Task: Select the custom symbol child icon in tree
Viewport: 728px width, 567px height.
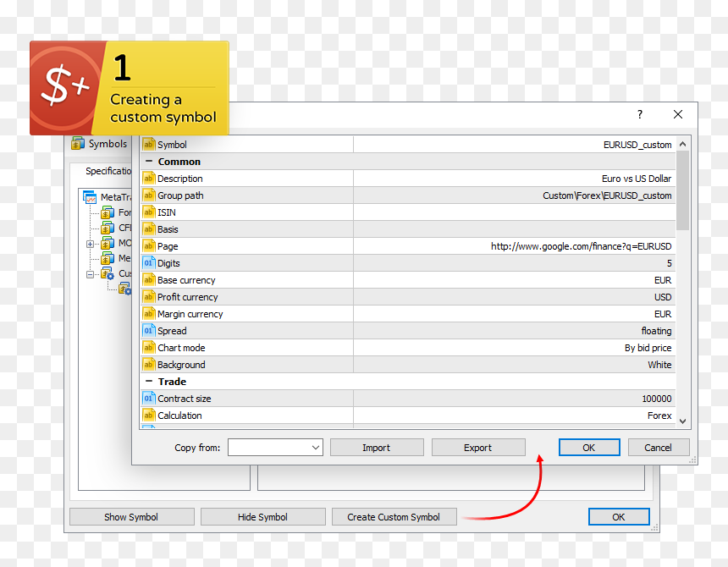Action: coord(125,289)
